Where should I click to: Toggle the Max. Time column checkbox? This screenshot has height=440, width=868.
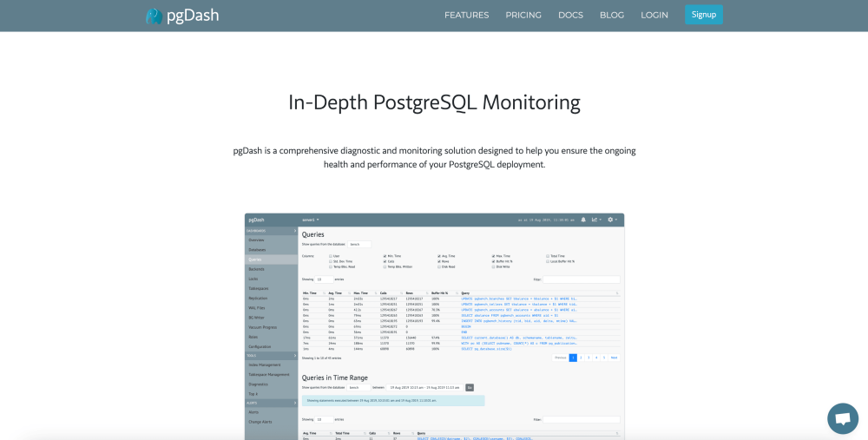tap(493, 256)
